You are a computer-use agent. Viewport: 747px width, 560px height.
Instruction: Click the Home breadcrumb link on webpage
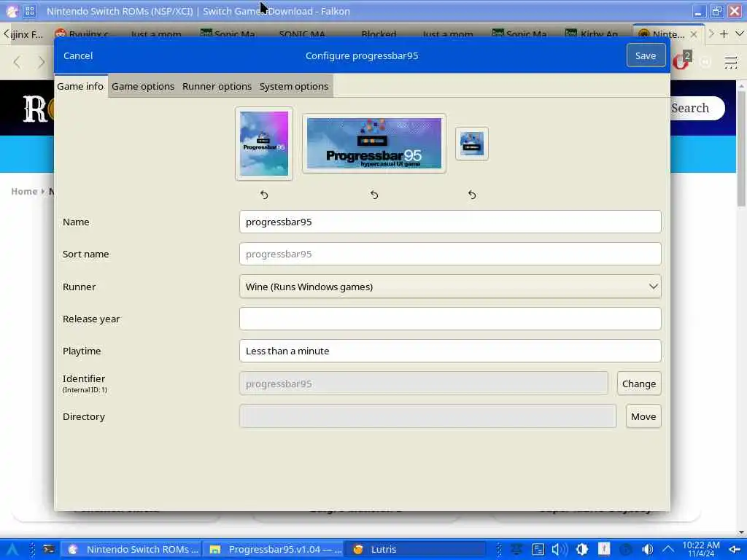24,192
